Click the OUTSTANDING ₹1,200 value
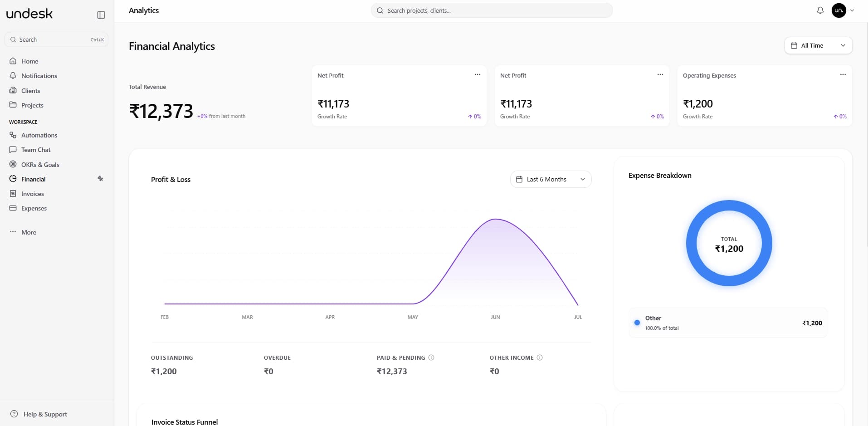The height and width of the screenshot is (426, 868). [x=164, y=371]
